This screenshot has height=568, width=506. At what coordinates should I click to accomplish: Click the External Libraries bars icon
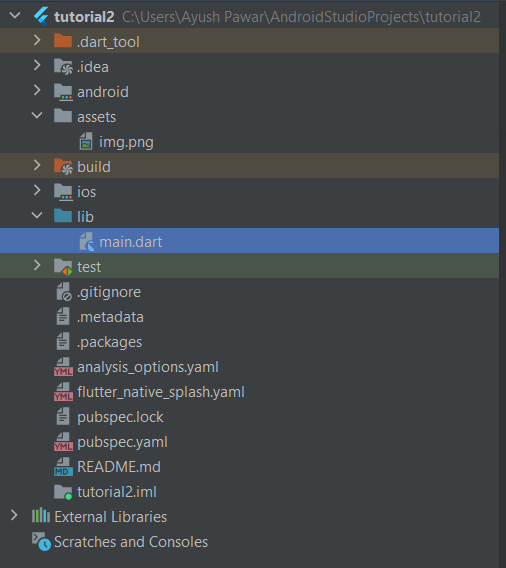click(41, 515)
